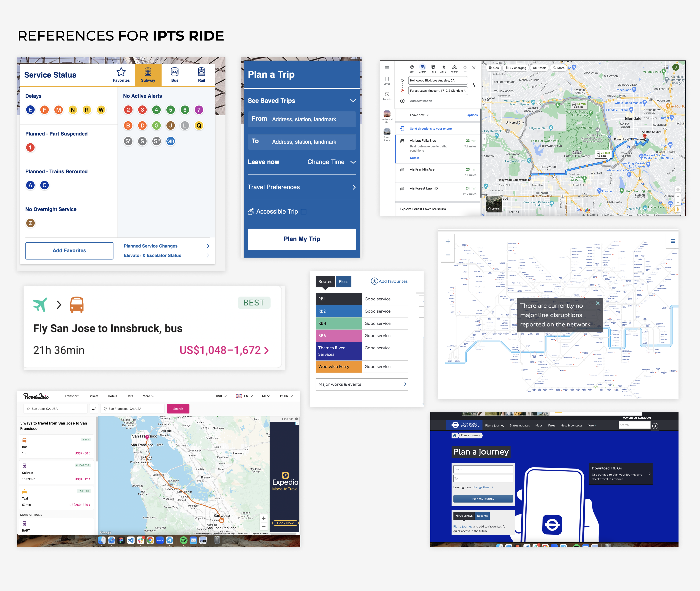Click the Add Favorites button
This screenshot has height=591, width=700.
coord(69,251)
